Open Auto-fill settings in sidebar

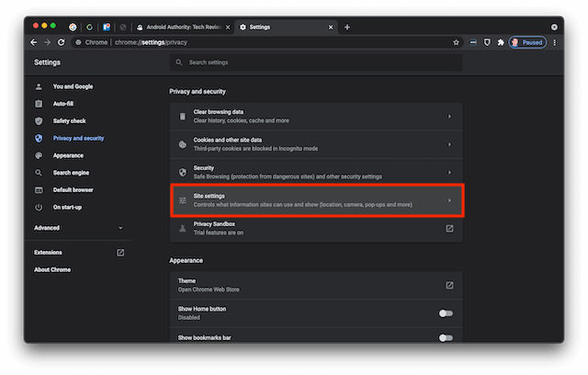coord(63,104)
